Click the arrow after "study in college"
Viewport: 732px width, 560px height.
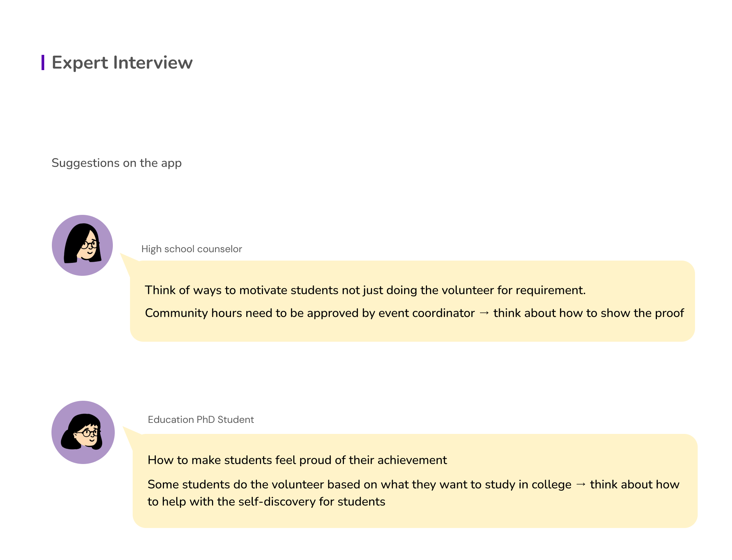[581, 484]
